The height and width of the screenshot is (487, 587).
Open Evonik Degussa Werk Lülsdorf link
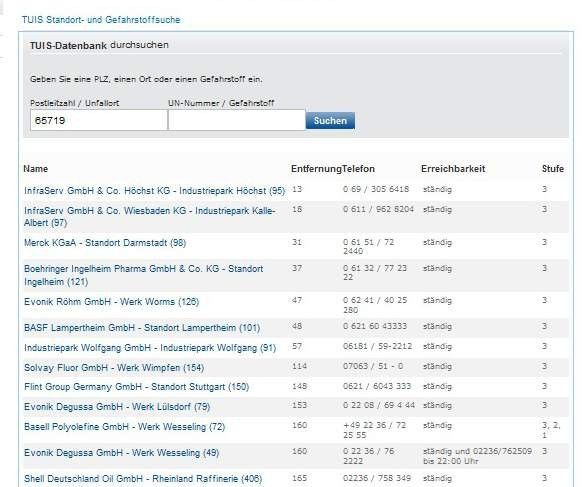pyautogui.click(x=117, y=407)
